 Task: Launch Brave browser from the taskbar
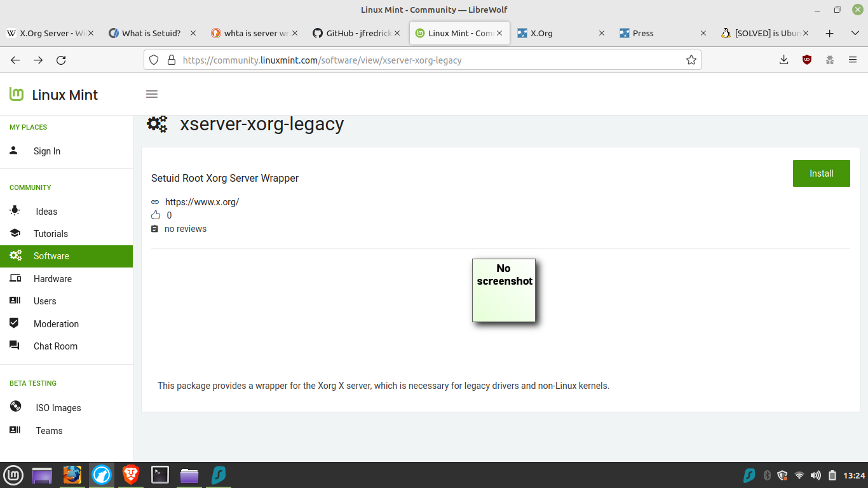131,475
